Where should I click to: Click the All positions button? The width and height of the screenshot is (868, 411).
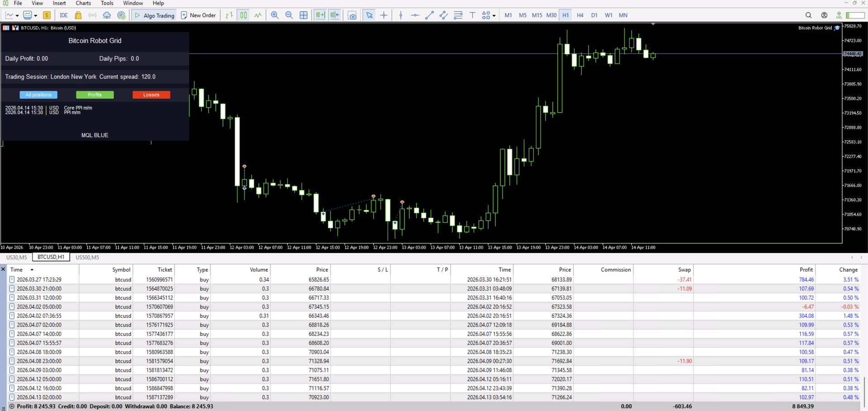[38, 95]
